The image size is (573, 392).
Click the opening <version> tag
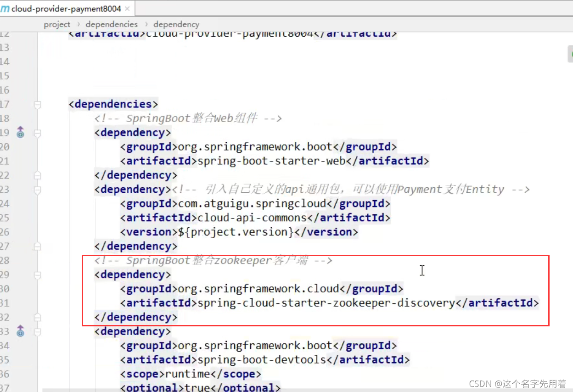pos(149,232)
